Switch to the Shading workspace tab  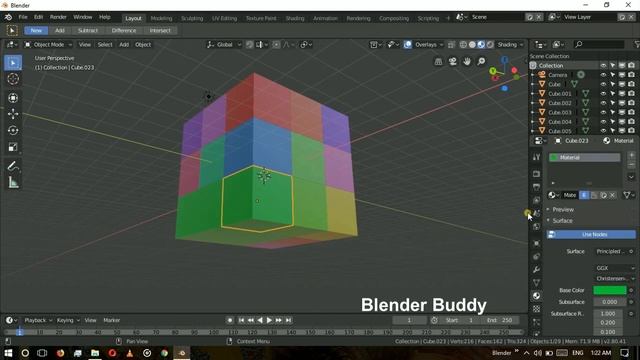coord(295,18)
